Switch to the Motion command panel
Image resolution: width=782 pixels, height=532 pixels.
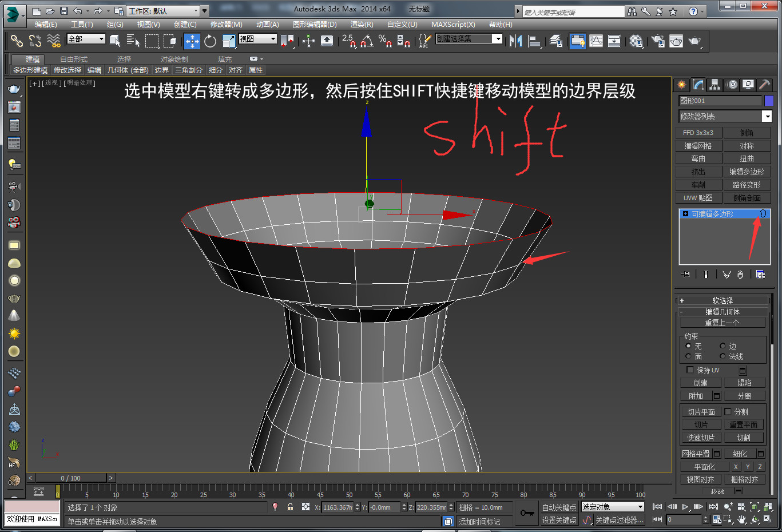pyautogui.click(x=732, y=85)
